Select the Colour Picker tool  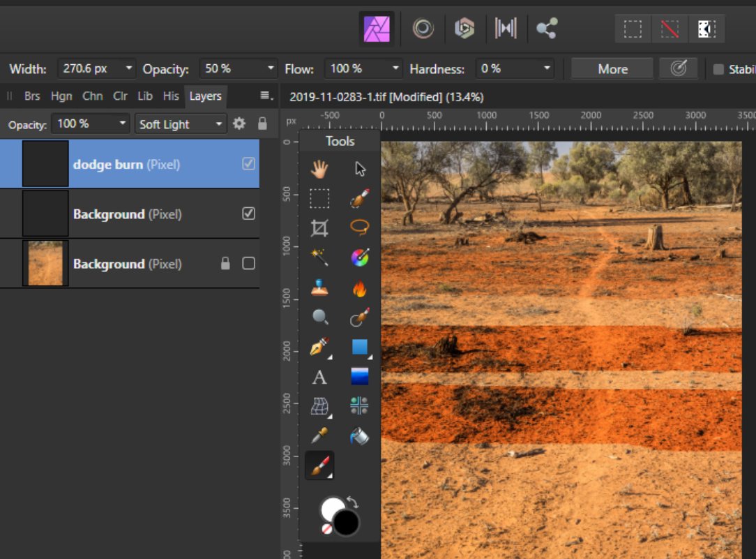coord(319,437)
